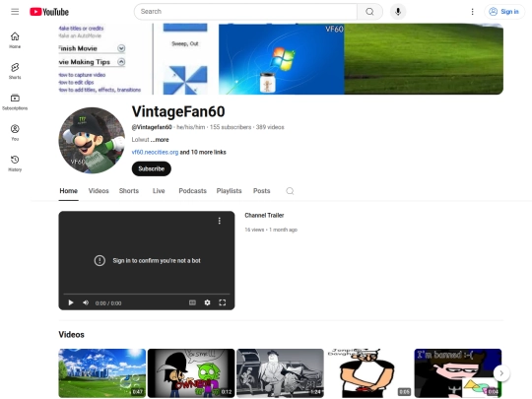Open Subscriptions in the sidebar

[x=15, y=101]
